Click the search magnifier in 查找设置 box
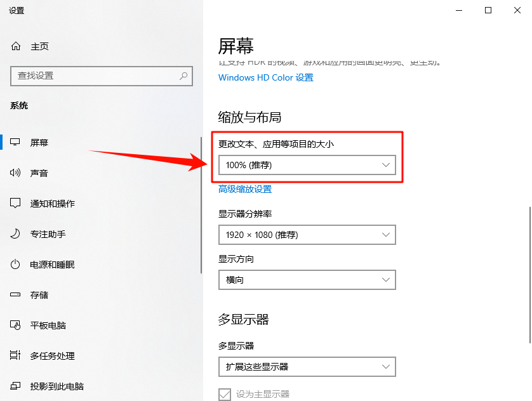The width and height of the screenshot is (532, 401). (184, 76)
